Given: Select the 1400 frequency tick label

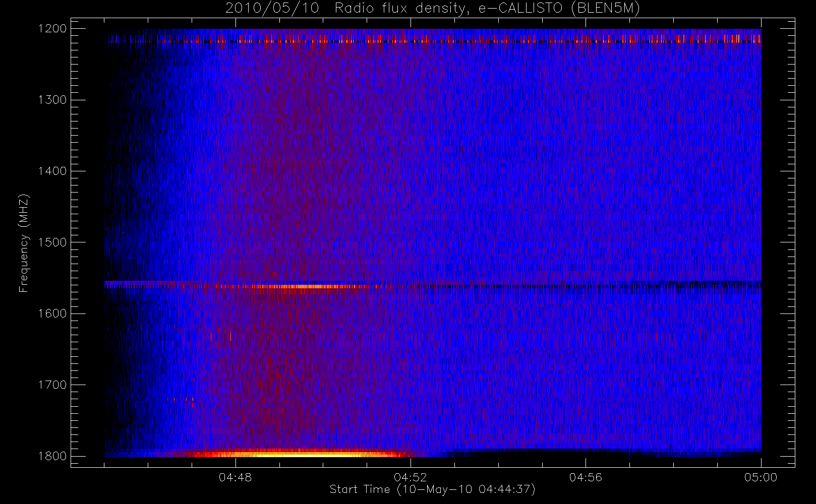Looking at the screenshot, I should click(x=52, y=171).
